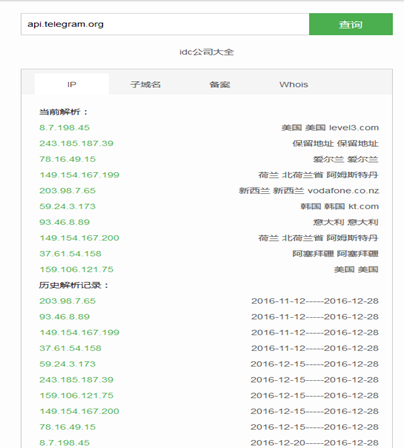Image resolution: width=404 pixels, height=448 pixels.
Task: Open current IP 149.154.167.199 Amsterdam
Action: (79, 175)
